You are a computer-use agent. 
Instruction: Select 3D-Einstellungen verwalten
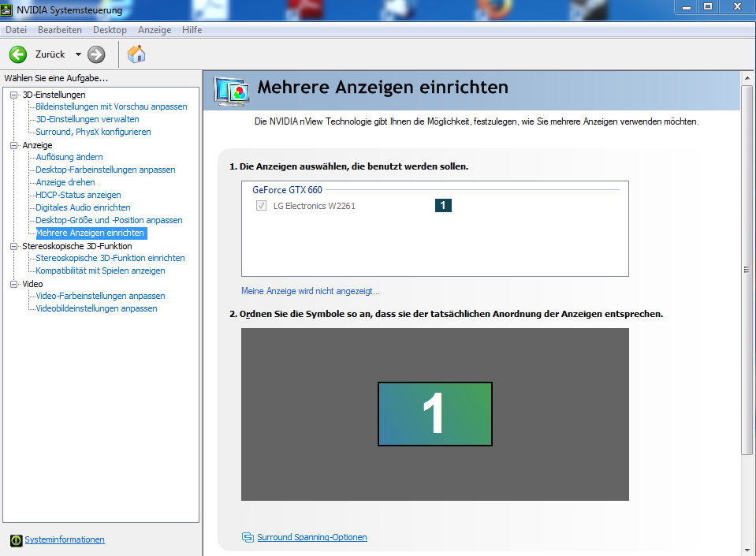click(88, 119)
